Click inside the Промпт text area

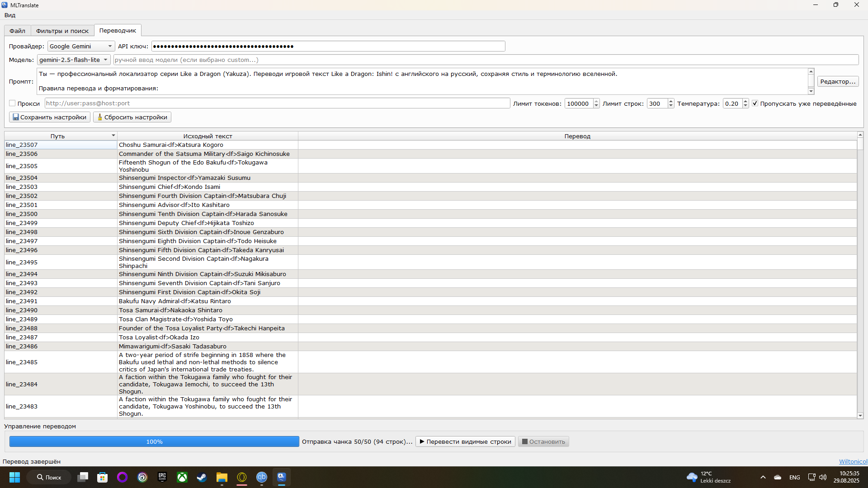tap(422, 81)
